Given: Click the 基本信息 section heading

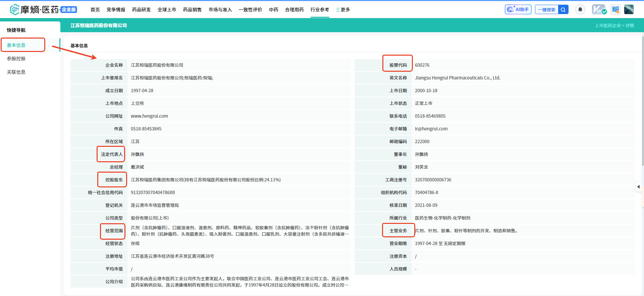Looking at the screenshot, I should click(x=79, y=46).
